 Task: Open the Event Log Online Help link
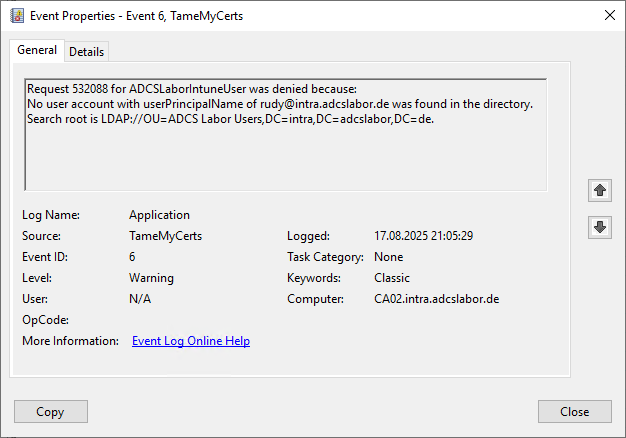(x=191, y=341)
